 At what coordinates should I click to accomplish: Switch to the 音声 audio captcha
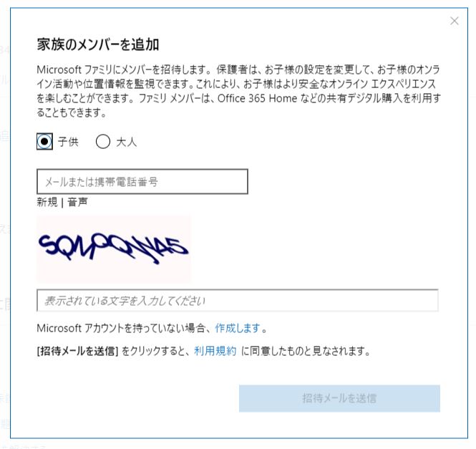pos(78,203)
